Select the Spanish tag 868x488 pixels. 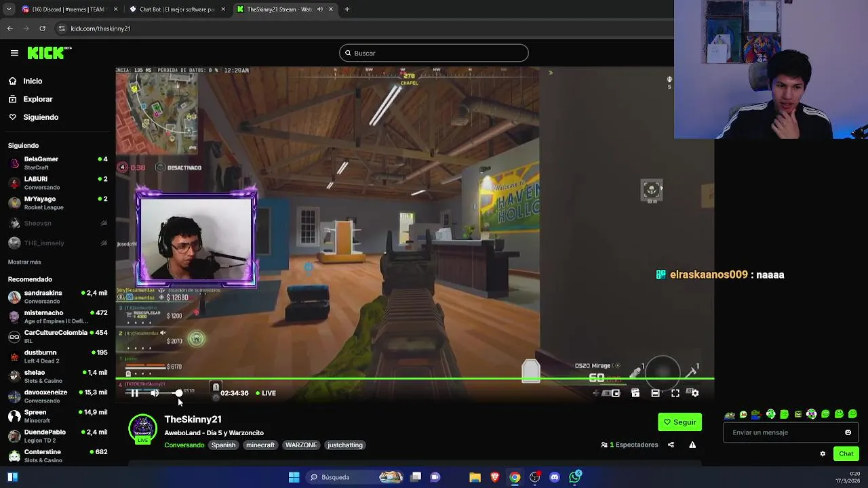223,445
